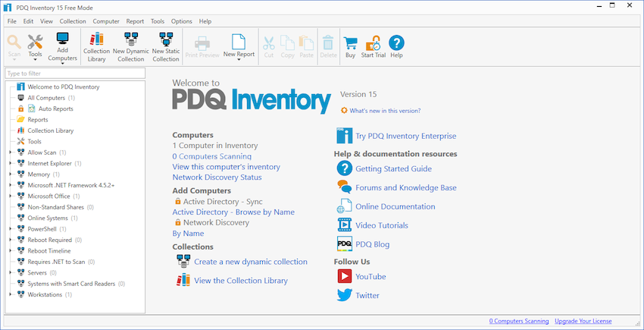The width and height of the screenshot is (644, 330).
Task: Click the Buy shopping cart icon
Action: click(x=350, y=42)
